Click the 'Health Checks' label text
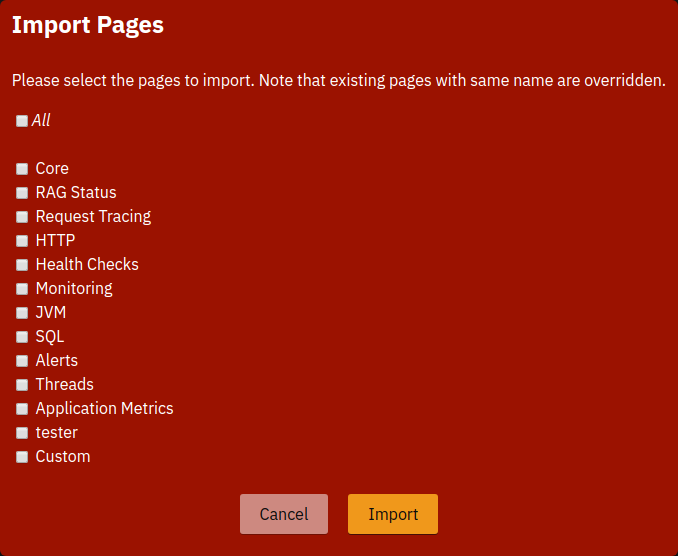 pyautogui.click(x=87, y=264)
